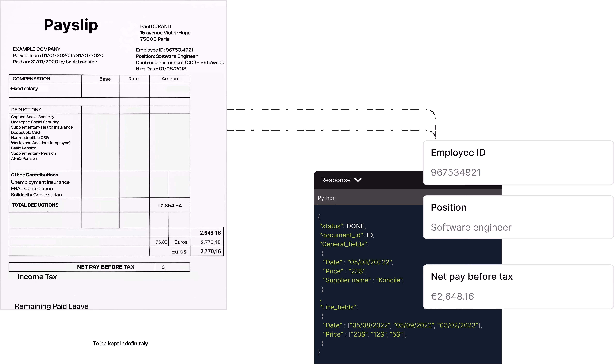Click the Rate column header
This screenshot has width=614, height=364.
pyautogui.click(x=133, y=79)
